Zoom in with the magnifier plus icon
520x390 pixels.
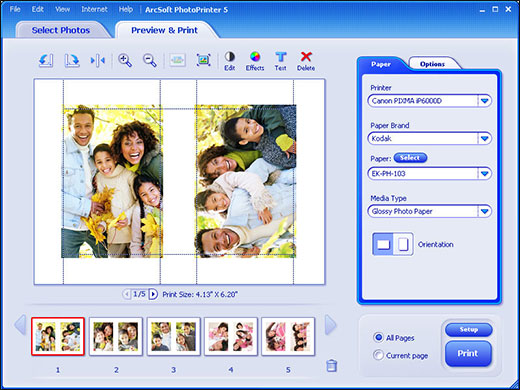[125, 61]
